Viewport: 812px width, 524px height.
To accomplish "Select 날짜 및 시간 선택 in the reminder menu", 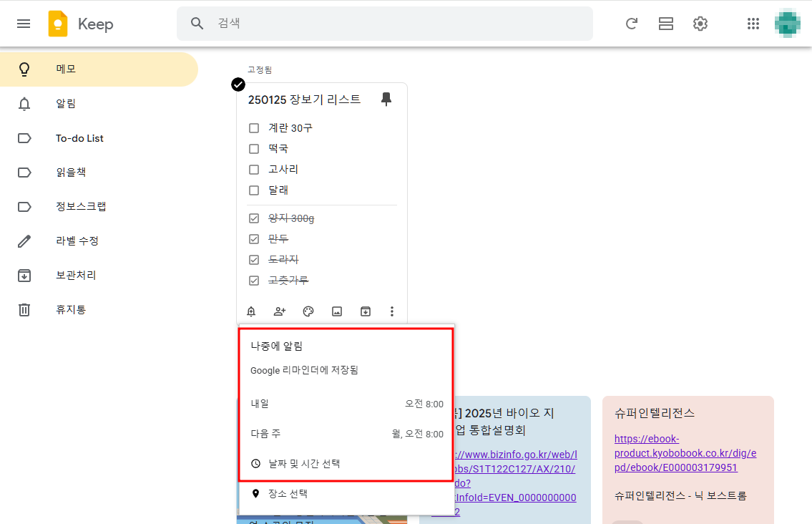I will pyautogui.click(x=303, y=463).
